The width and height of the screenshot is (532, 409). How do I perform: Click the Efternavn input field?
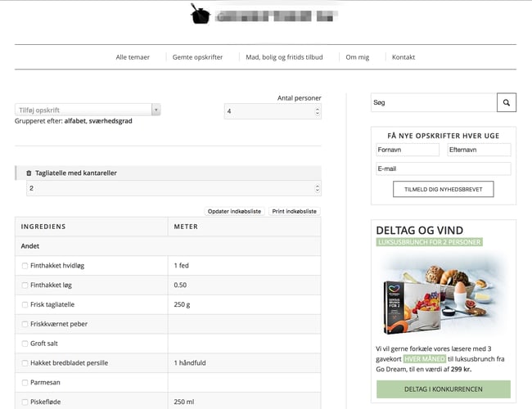[x=479, y=150]
